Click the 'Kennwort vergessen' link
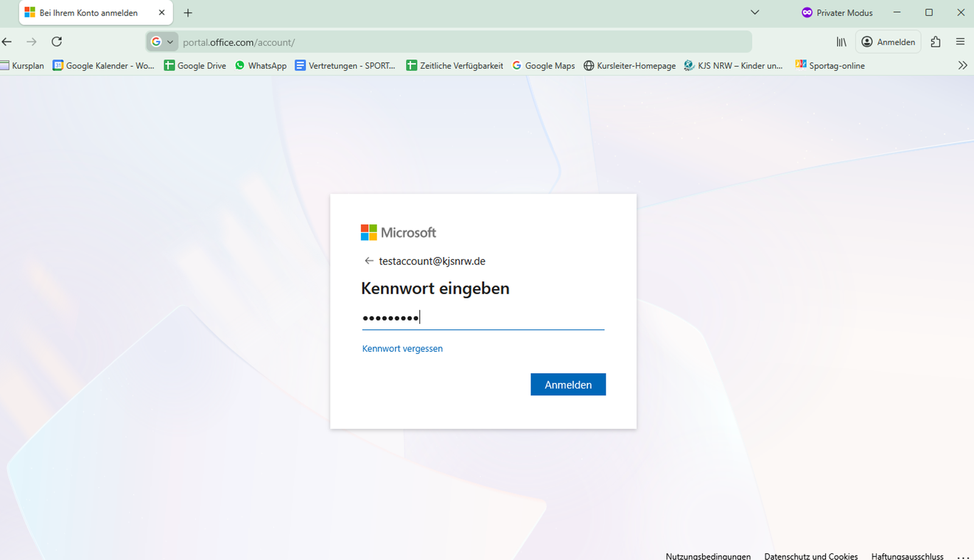 pyautogui.click(x=402, y=349)
